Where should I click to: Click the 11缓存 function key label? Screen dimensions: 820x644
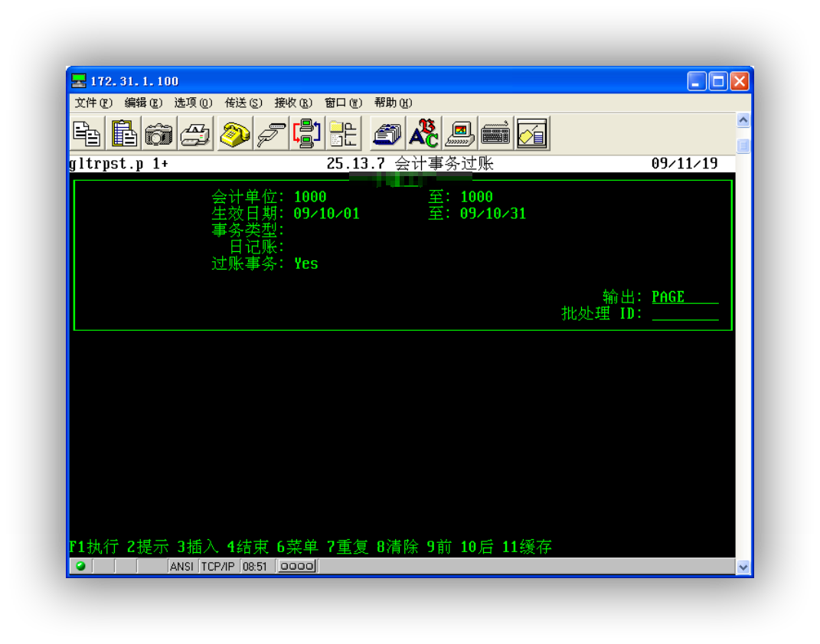click(x=527, y=547)
